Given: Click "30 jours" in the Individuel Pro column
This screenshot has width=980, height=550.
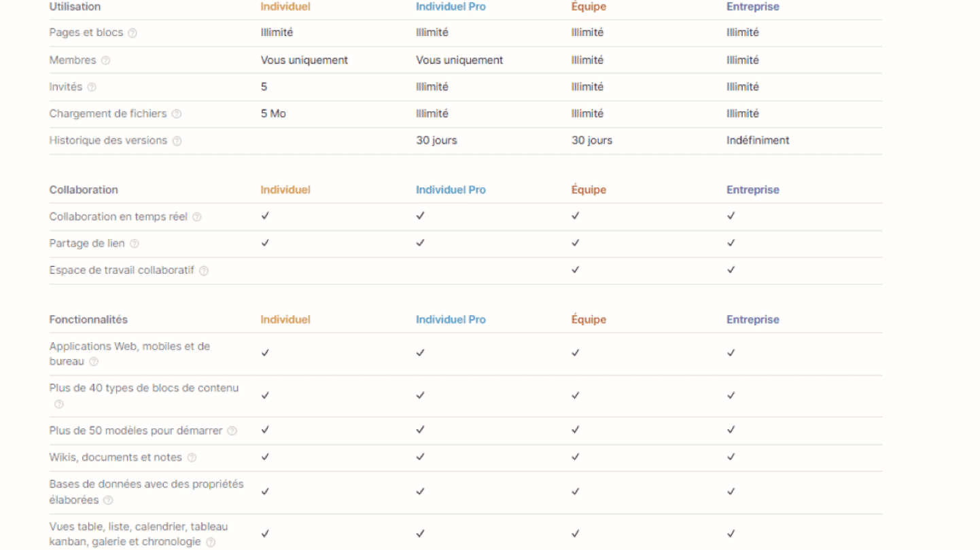Looking at the screenshot, I should tap(436, 141).
